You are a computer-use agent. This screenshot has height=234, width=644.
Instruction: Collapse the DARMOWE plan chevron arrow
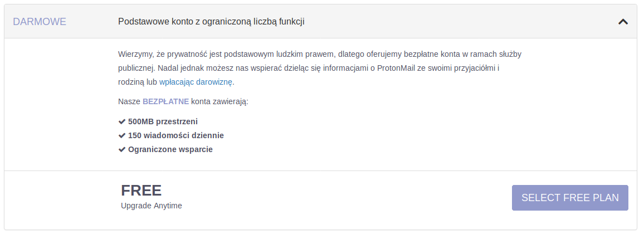coord(623,22)
